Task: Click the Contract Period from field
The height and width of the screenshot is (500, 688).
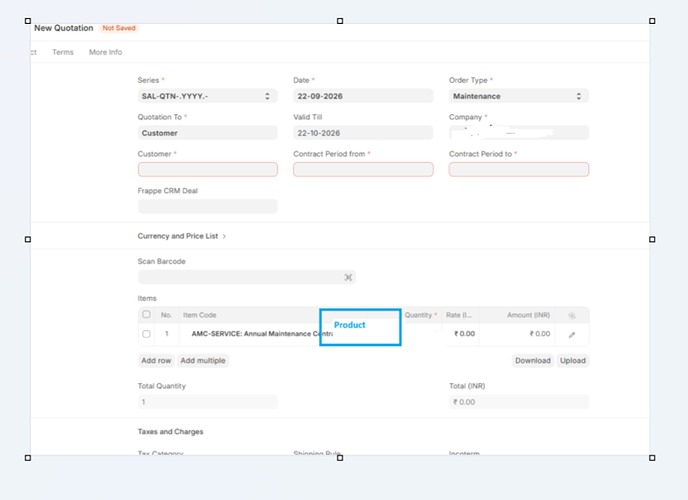Action: (363, 170)
